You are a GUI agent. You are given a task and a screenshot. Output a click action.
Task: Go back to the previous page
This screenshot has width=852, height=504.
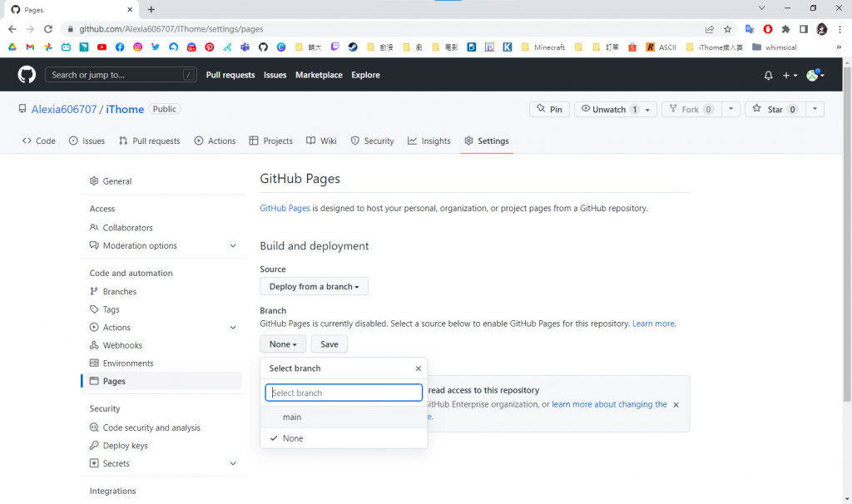[x=12, y=29]
